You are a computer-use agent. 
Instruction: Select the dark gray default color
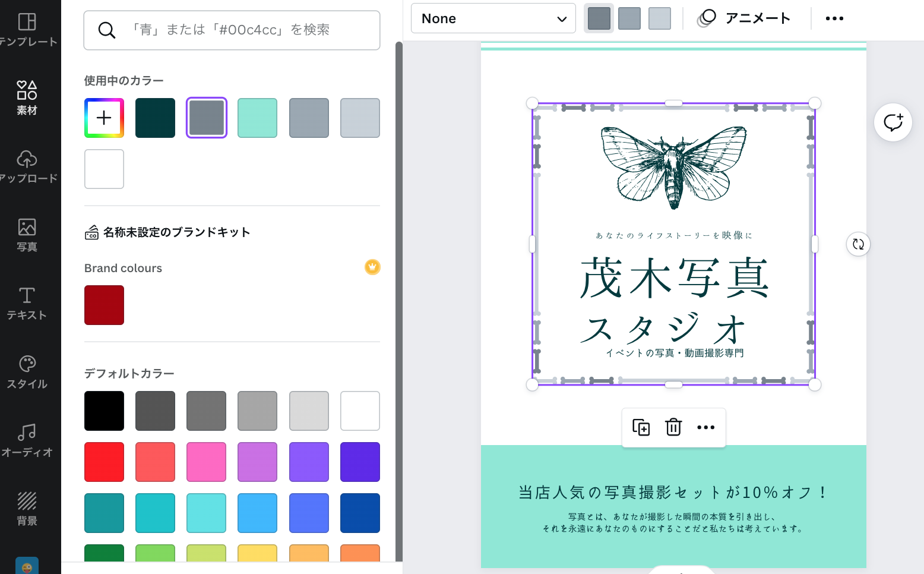[x=155, y=411]
